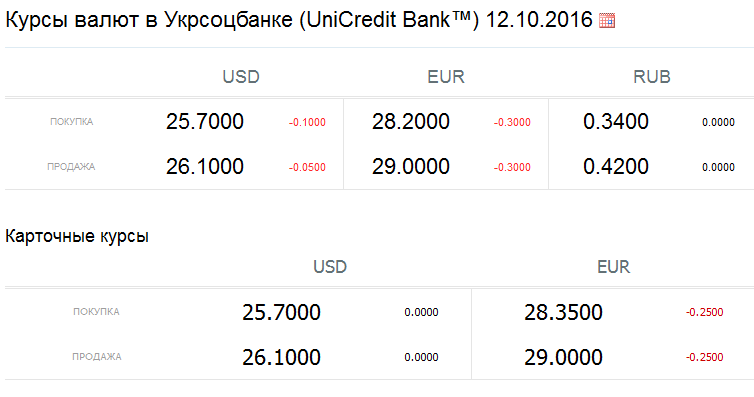Click the RUB sell rate 0.4200

point(616,167)
